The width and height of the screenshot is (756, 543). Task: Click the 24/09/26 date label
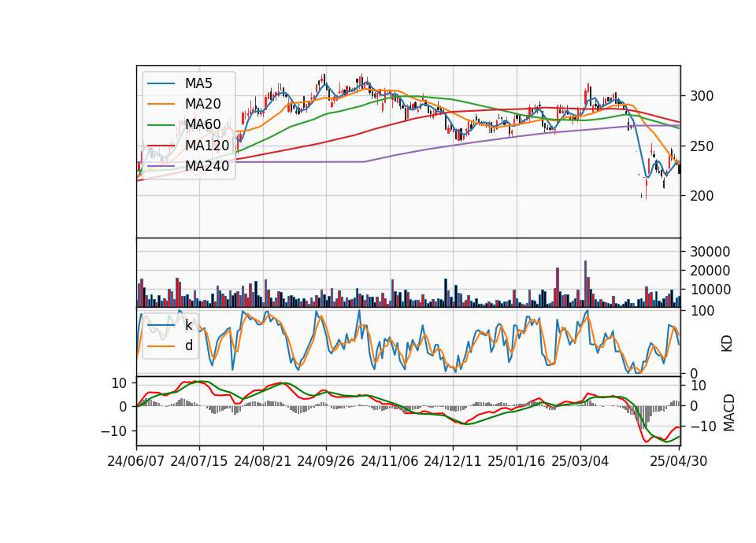pos(326,461)
